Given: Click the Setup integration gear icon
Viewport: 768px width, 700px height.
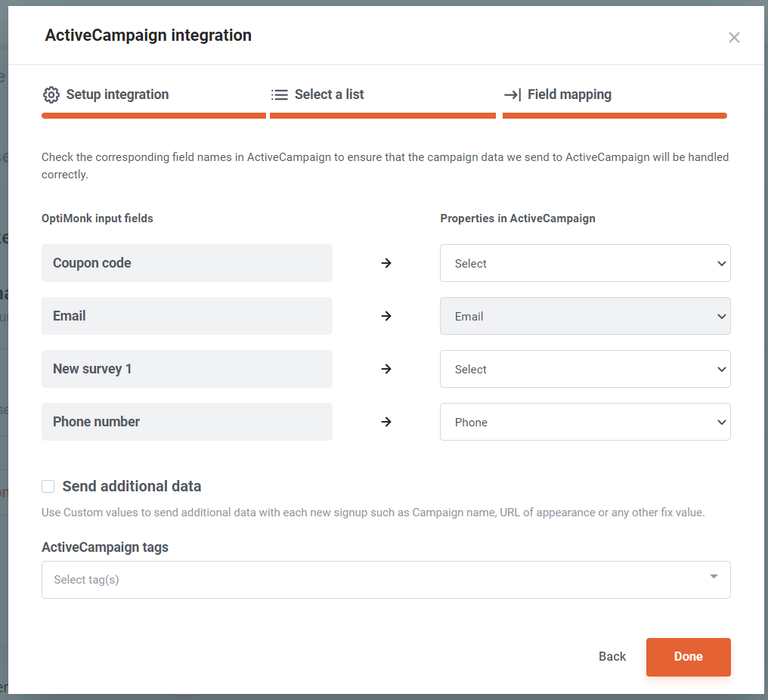Looking at the screenshot, I should [x=51, y=94].
